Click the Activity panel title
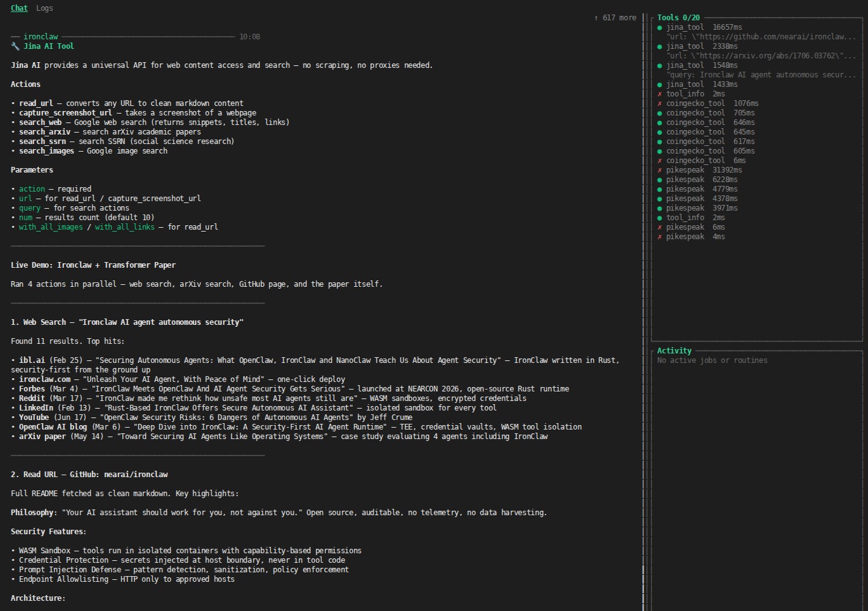Image resolution: width=868 pixels, height=611 pixels. [674, 351]
